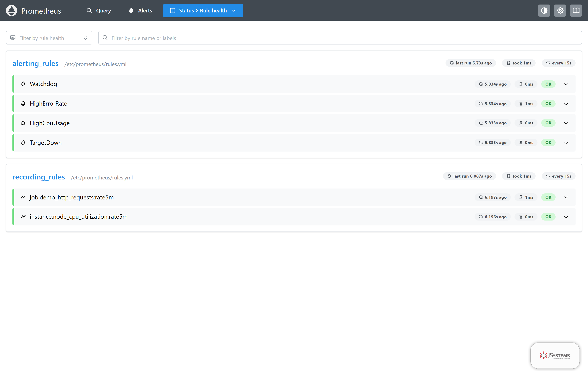Click the search icon in rule name filter
This screenshot has width=588, height=377.
[105, 38]
